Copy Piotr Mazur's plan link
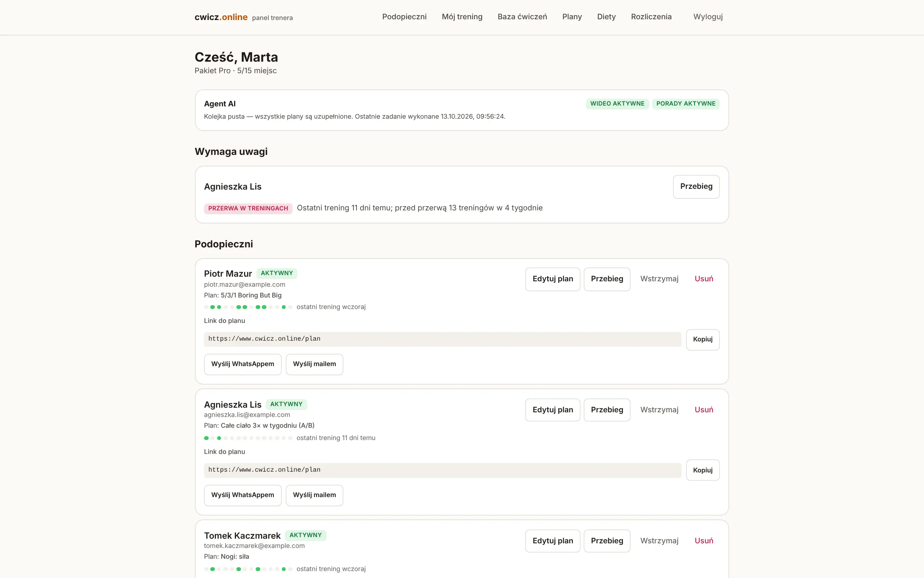Image resolution: width=924 pixels, height=578 pixels. click(703, 339)
